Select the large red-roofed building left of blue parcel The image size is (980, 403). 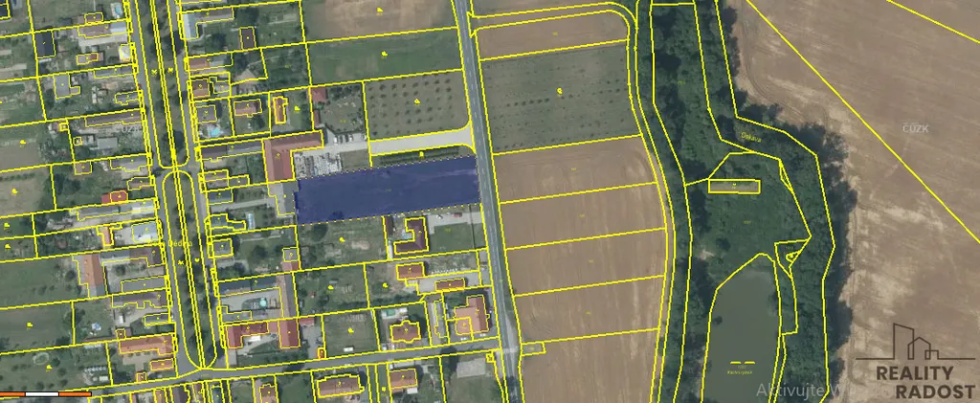(278, 162)
